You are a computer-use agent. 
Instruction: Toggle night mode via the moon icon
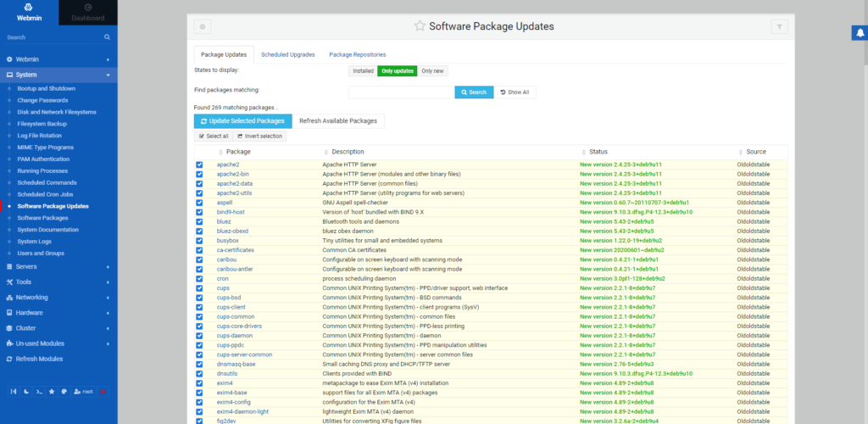pyautogui.click(x=26, y=391)
